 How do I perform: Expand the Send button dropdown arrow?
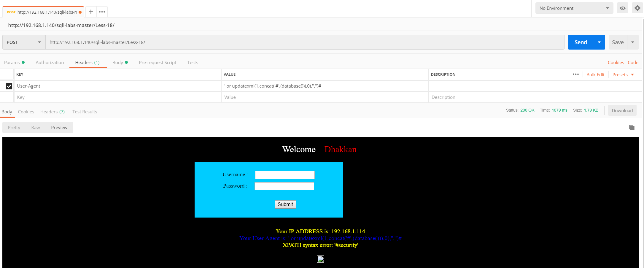(599, 42)
